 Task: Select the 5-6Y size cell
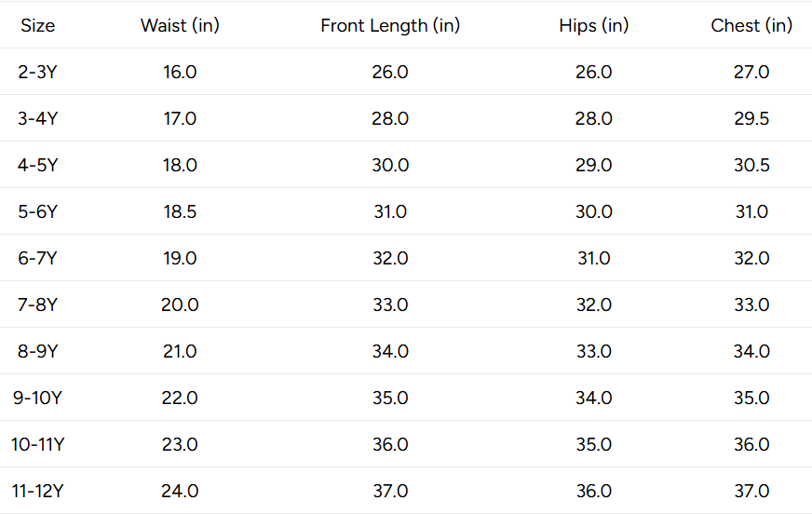click(x=37, y=211)
